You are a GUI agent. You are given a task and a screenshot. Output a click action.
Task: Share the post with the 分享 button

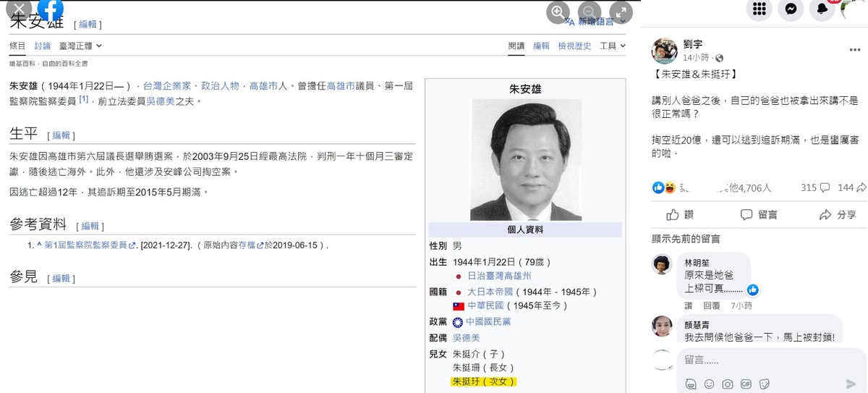(x=838, y=215)
